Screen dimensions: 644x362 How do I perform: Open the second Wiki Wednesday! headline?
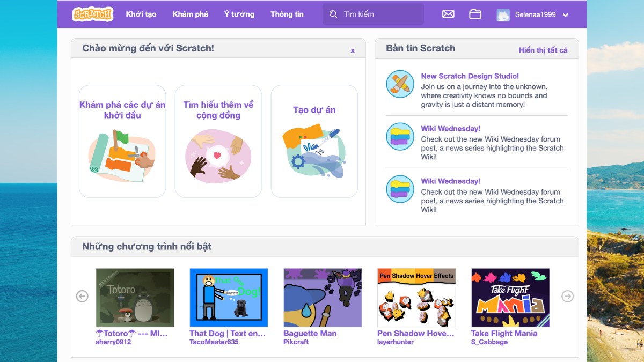pyautogui.click(x=451, y=181)
